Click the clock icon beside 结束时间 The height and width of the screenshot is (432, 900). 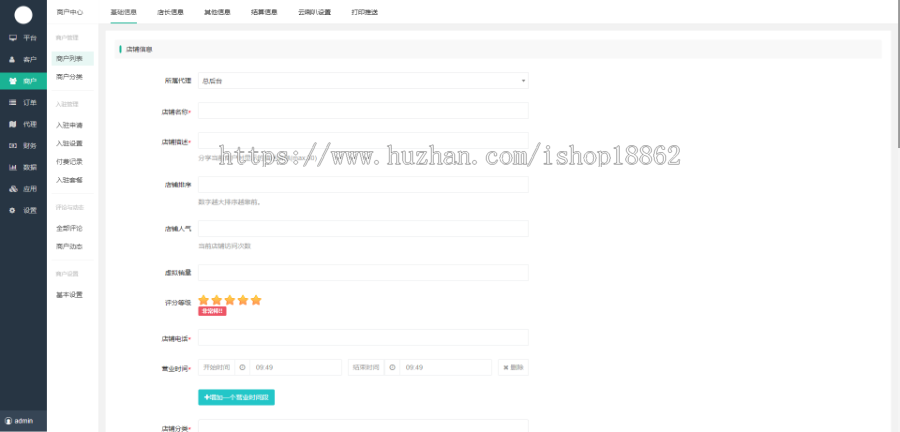[x=392, y=367]
